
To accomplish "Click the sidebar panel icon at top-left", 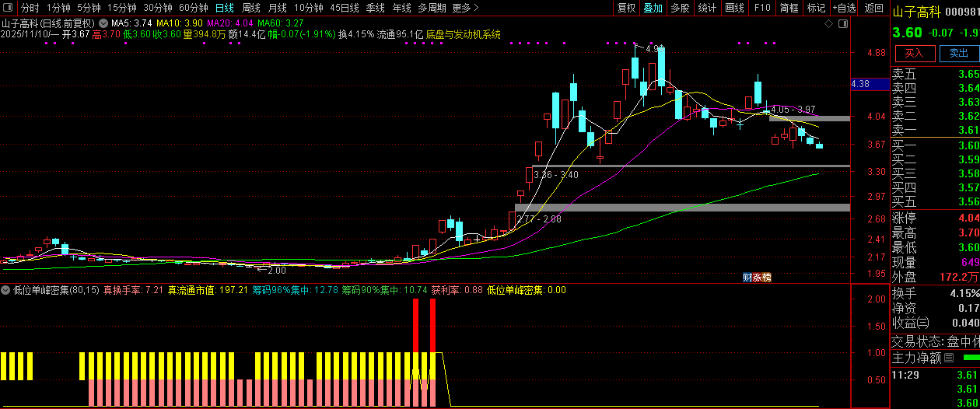I will [8, 8].
